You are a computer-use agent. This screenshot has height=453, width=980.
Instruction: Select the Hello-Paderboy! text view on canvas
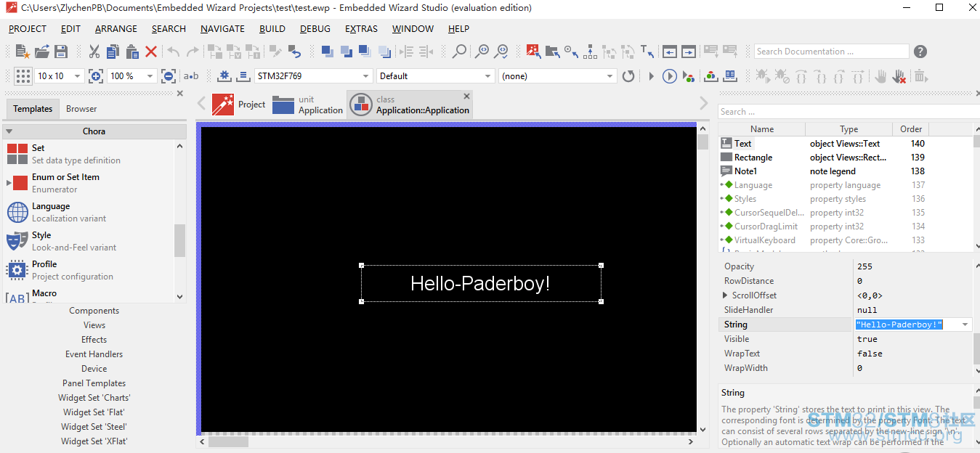[481, 283]
